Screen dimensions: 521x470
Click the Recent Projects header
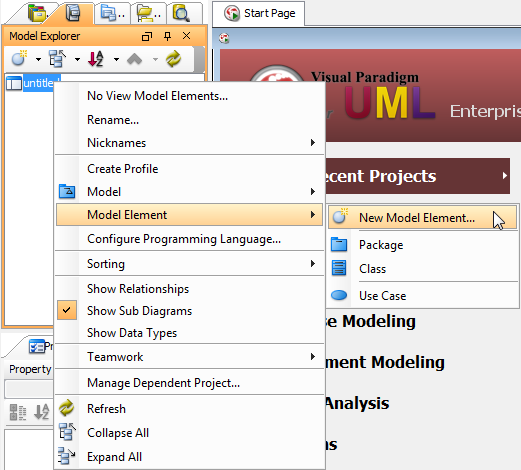click(x=418, y=176)
